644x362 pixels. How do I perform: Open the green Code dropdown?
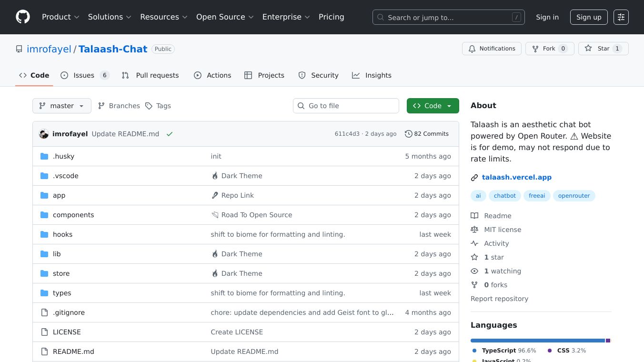point(433,106)
